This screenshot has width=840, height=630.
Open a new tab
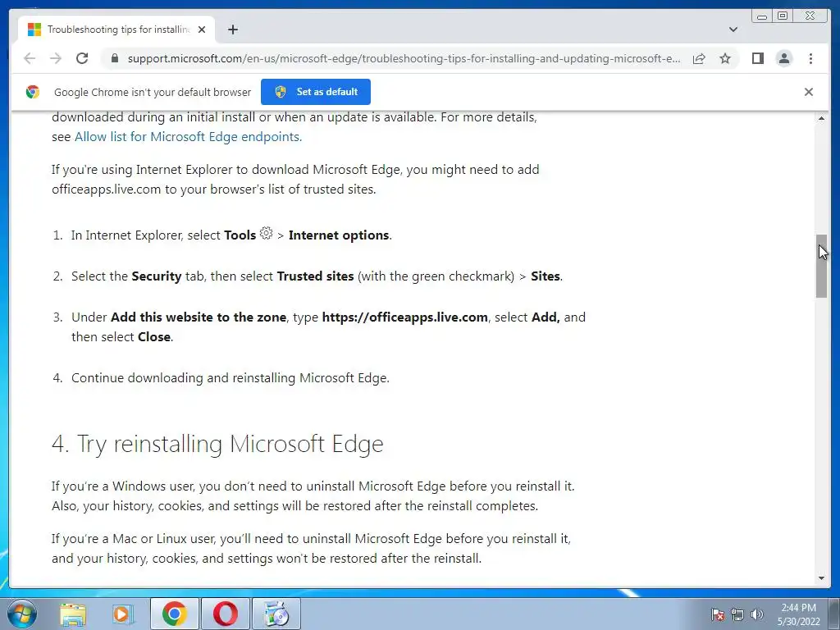click(232, 30)
